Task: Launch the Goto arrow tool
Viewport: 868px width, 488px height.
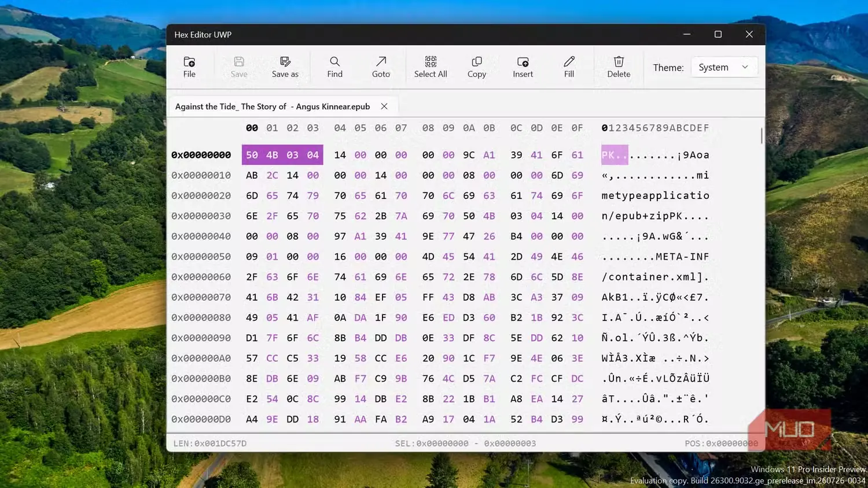Action: (x=381, y=67)
